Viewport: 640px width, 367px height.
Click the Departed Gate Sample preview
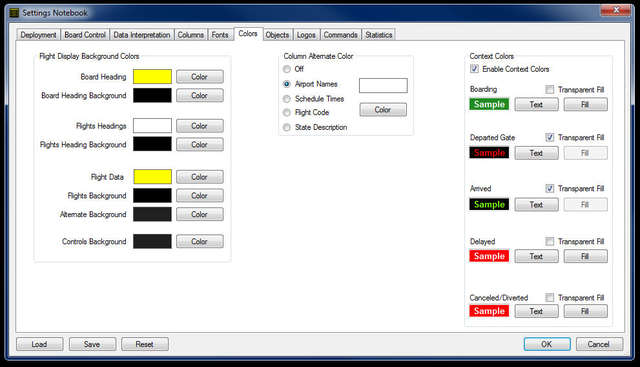click(x=489, y=153)
